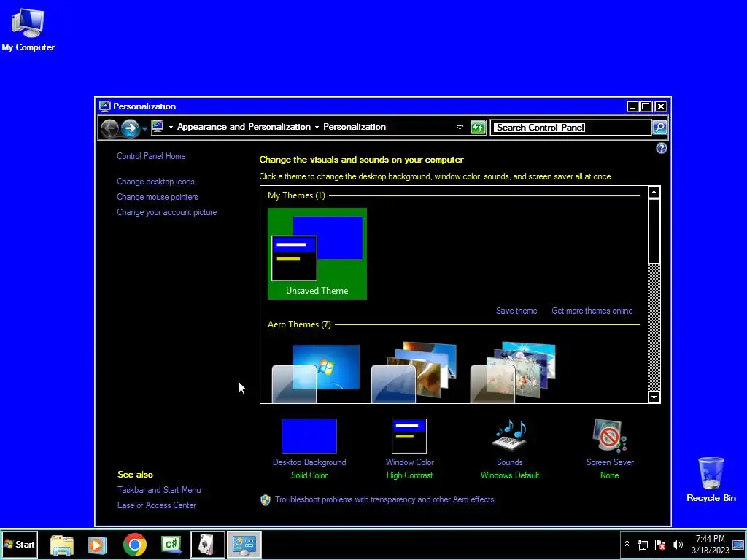Click the Search Control Panel field
Screen dimensions: 747x560
[x=570, y=127]
